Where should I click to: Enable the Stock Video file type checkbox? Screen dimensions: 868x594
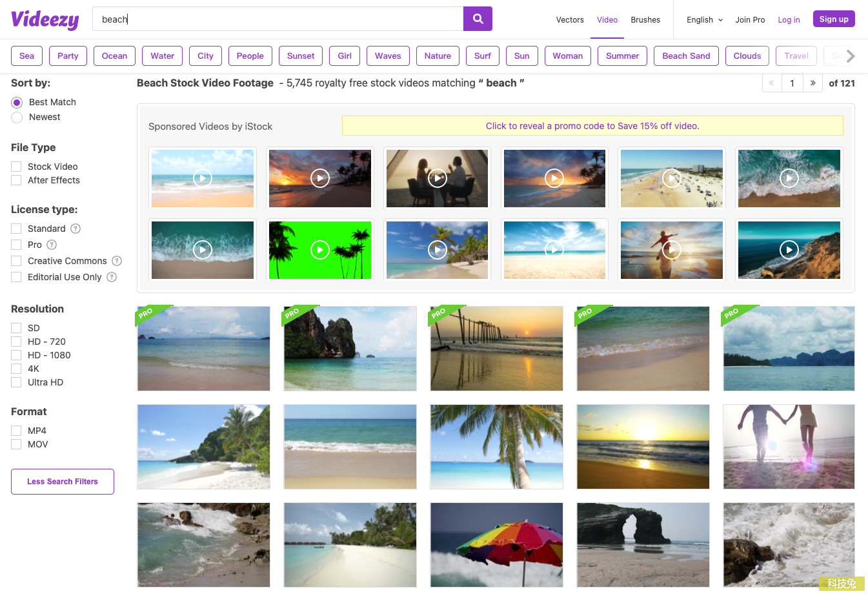[16, 167]
